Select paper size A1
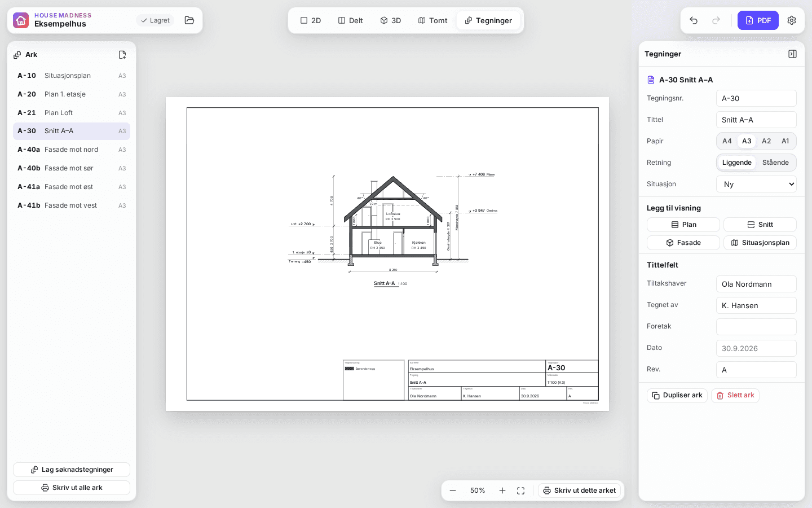Screen dimensions: 812x508 (x=785, y=141)
